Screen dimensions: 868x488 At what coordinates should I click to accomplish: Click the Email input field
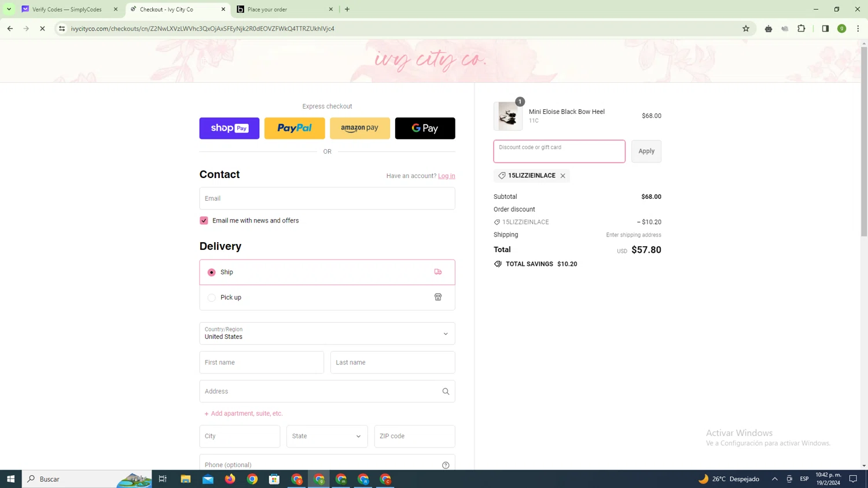click(x=327, y=198)
